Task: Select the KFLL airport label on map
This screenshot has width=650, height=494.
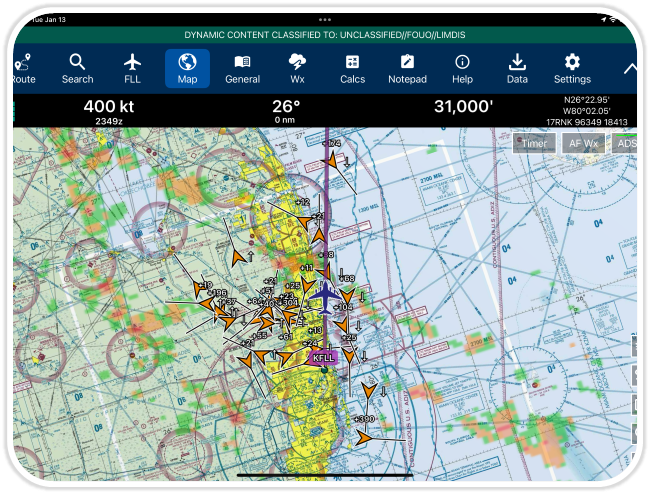Action: (323, 357)
